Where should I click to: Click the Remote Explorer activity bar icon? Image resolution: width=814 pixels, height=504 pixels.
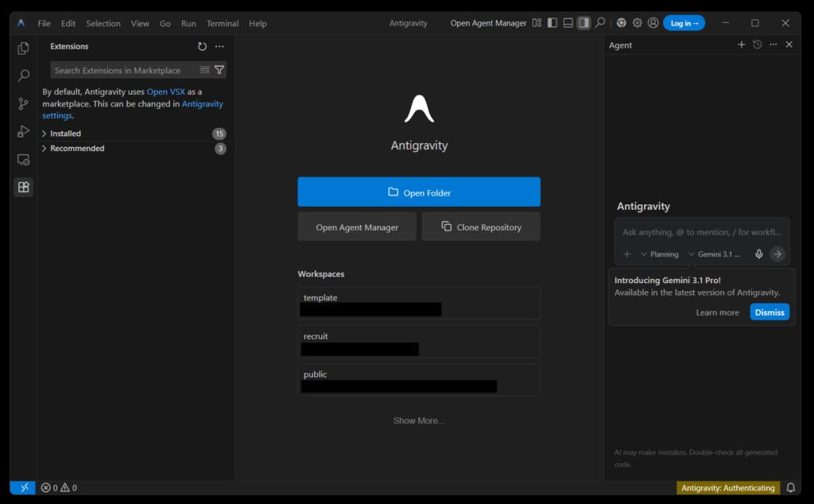[x=23, y=160]
